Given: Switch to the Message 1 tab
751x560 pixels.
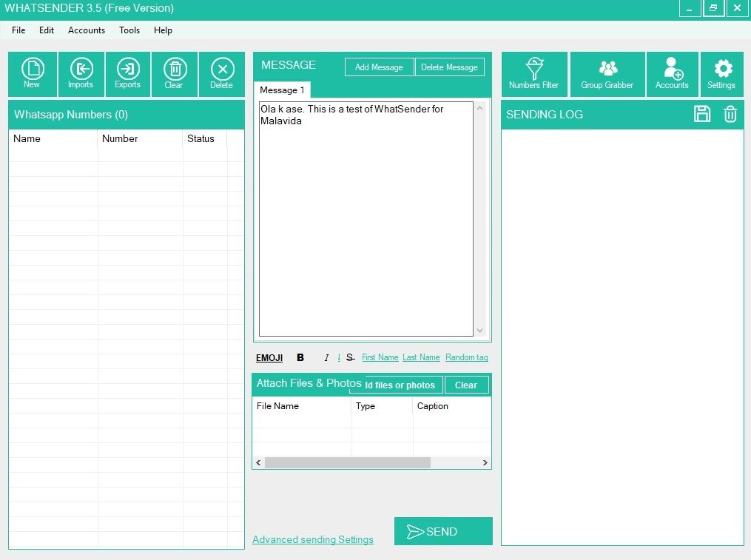Looking at the screenshot, I should (282, 90).
